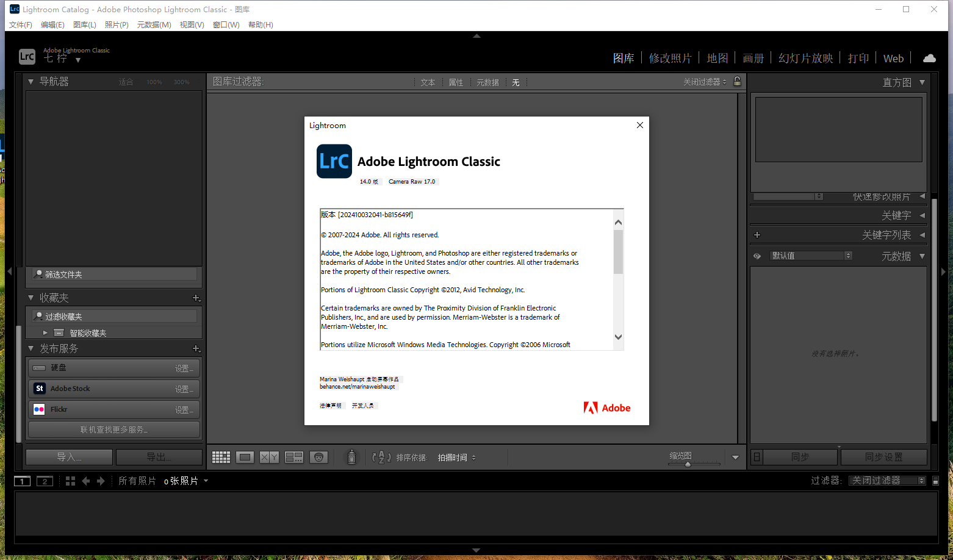Collapse the 直方图 panel
The height and width of the screenshot is (560, 953).
(922, 82)
